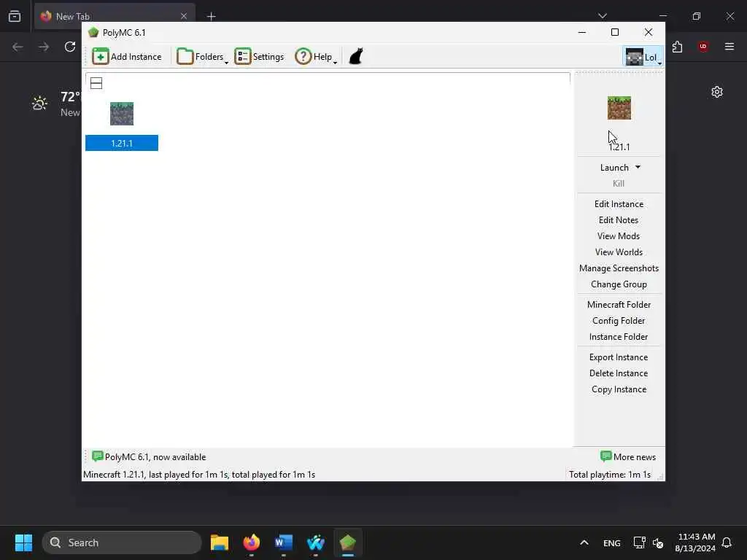Open the blue W app in taskbar
The height and width of the screenshot is (560, 747).
315,542
